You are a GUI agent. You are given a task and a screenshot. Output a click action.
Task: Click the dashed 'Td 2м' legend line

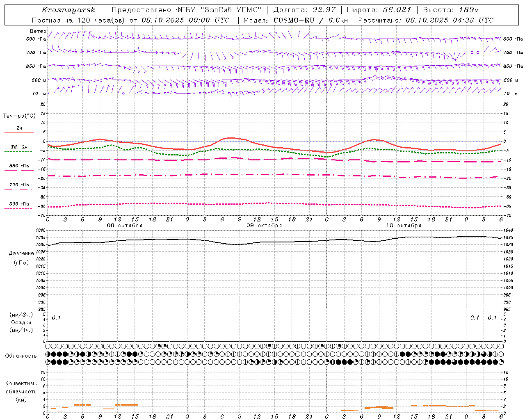tap(18, 151)
